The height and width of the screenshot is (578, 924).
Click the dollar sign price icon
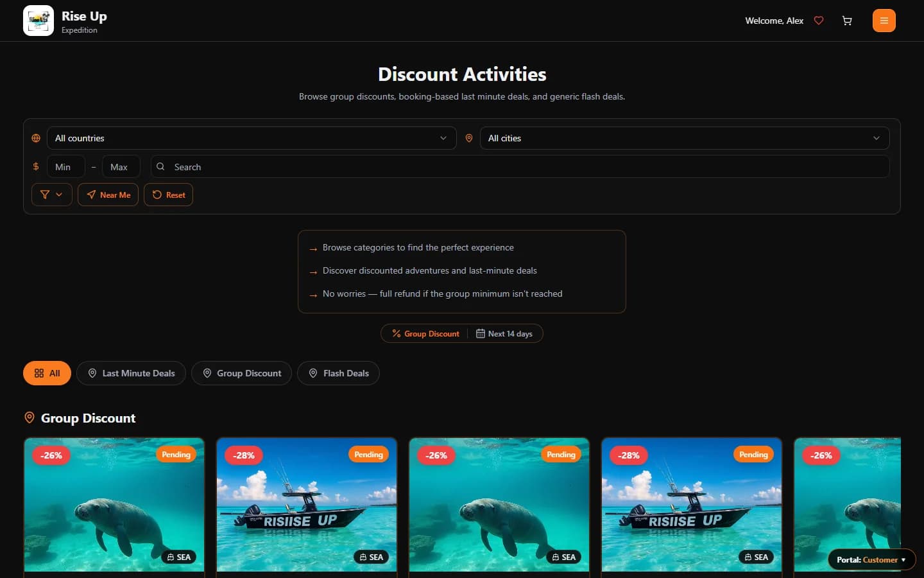(36, 166)
